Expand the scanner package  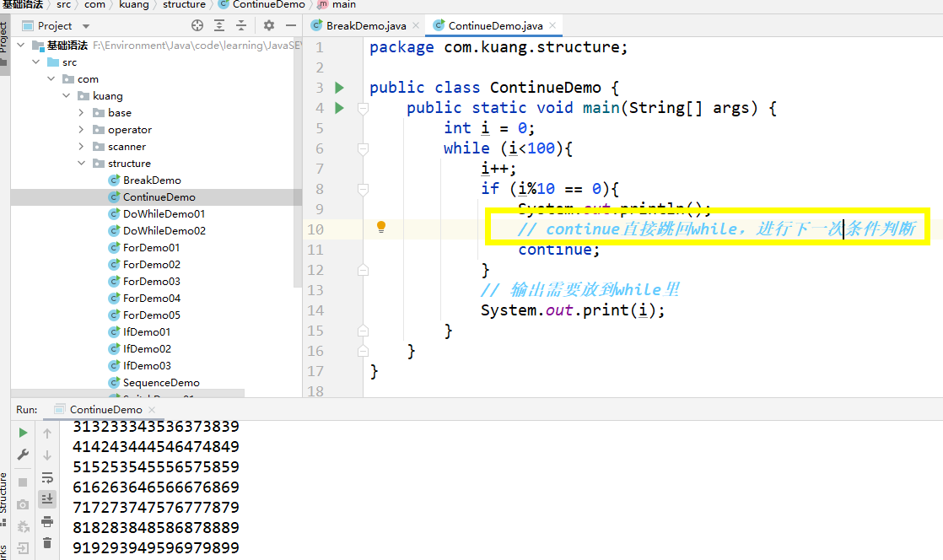point(81,146)
